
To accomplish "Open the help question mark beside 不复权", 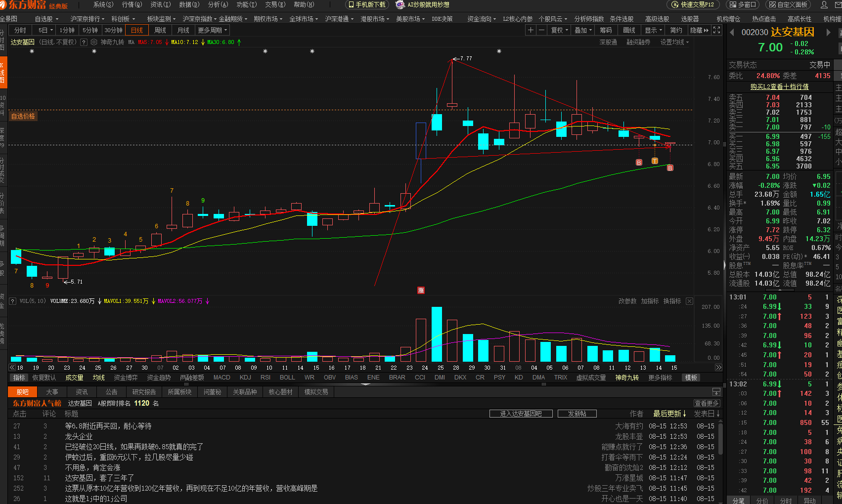I will (x=84, y=42).
